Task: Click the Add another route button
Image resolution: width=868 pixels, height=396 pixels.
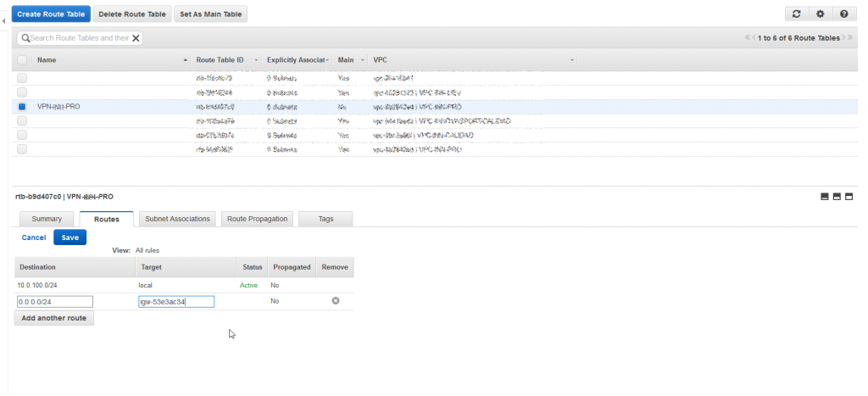Action: coord(54,318)
